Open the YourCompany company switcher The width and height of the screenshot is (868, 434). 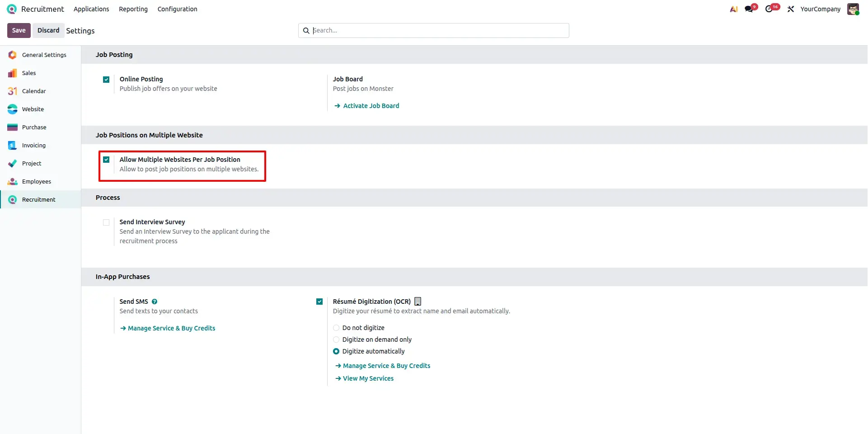click(x=820, y=9)
